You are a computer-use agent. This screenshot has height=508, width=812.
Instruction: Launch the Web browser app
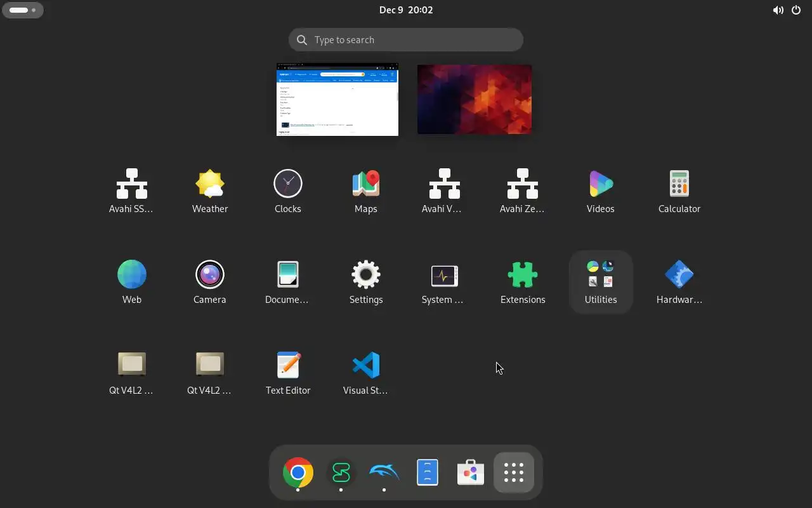click(131, 281)
